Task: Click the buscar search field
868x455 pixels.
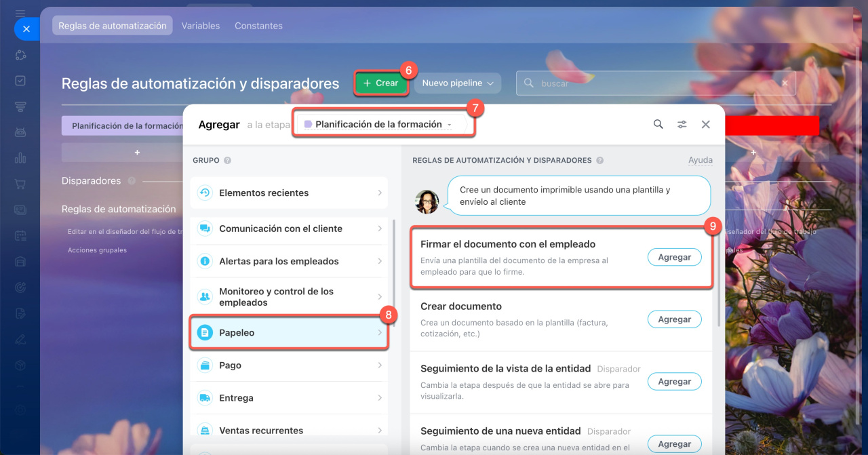Action: [656, 83]
